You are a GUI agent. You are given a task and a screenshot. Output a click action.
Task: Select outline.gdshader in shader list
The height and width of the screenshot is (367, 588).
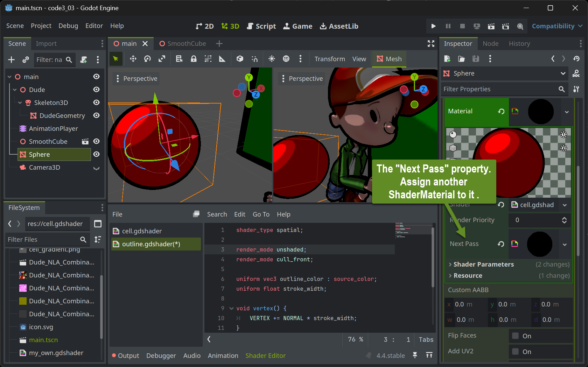(156, 244)
